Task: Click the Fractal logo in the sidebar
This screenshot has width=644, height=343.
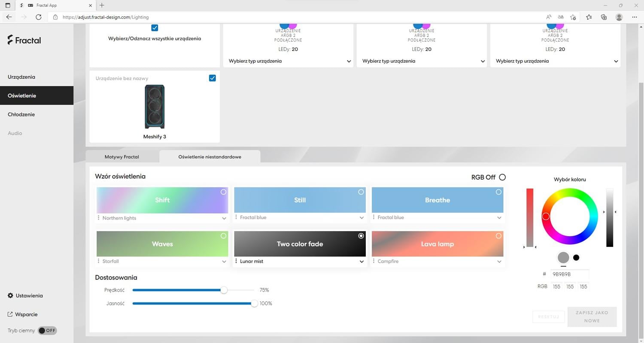Action: click(24, 40)
